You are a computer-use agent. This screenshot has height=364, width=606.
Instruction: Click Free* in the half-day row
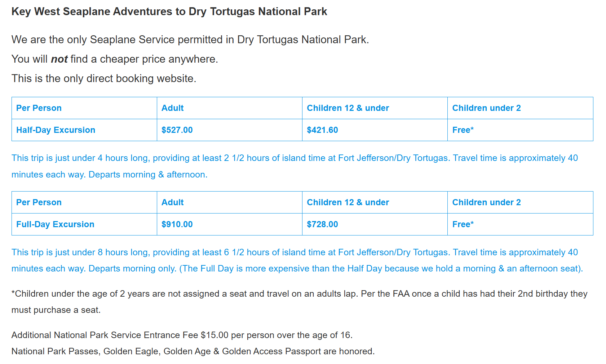[463, 130]
